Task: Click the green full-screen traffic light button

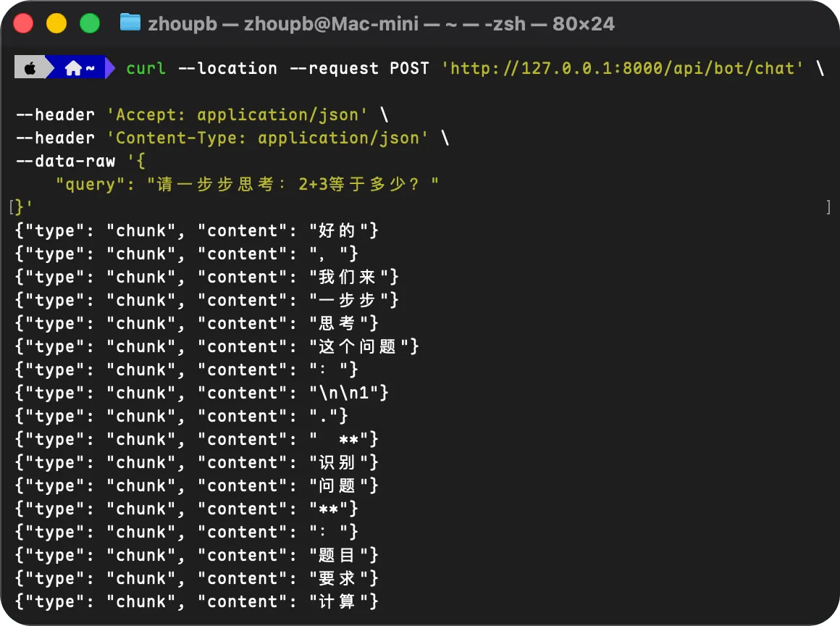Action: click(x=89, y=23)
